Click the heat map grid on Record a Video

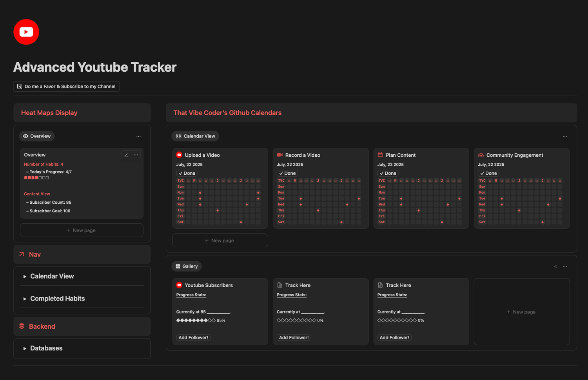pyautogui.click(x=319, y=201)
